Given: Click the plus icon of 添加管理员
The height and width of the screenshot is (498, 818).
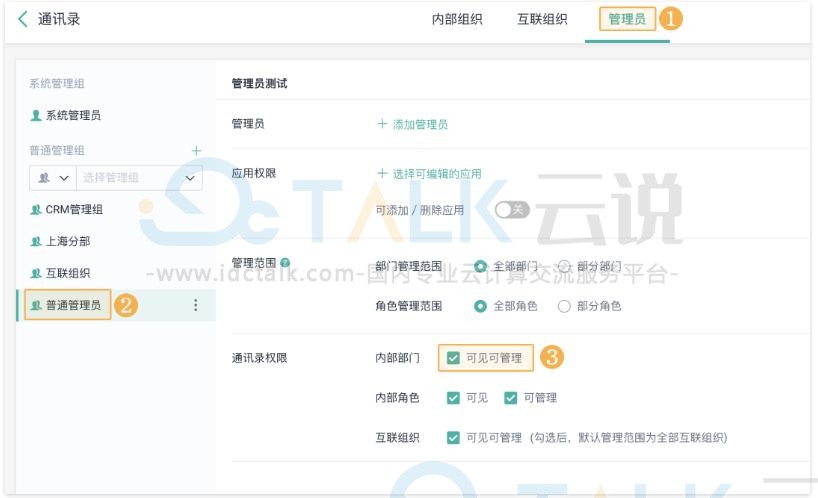Looking at the screenshot, I should [382, 124].
